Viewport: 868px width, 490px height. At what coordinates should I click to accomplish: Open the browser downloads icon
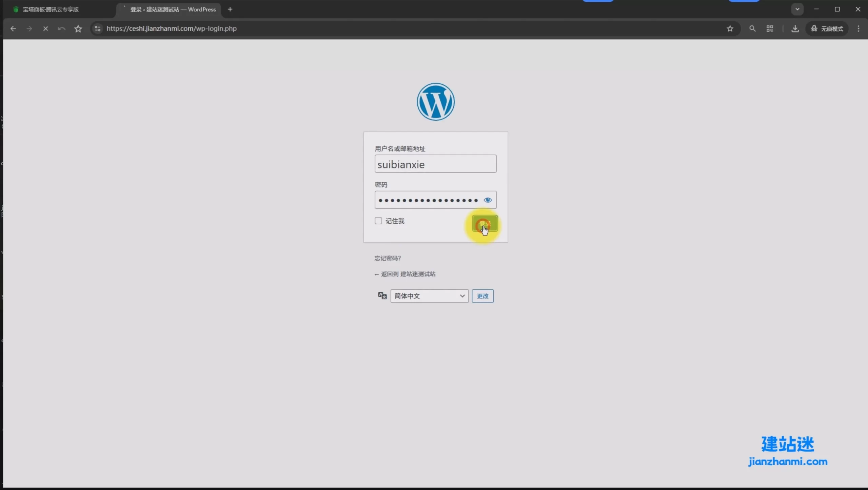795,28
